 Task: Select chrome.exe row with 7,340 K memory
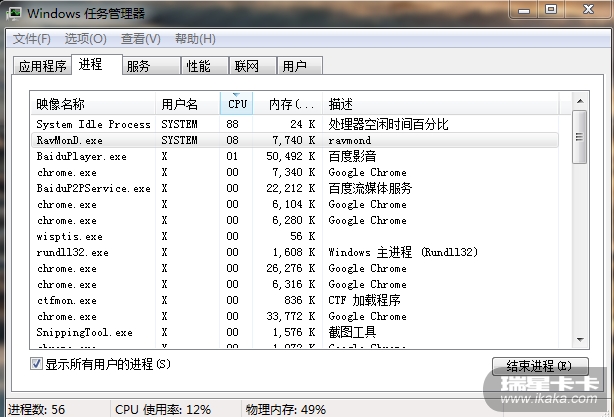(x=294, y=172)
